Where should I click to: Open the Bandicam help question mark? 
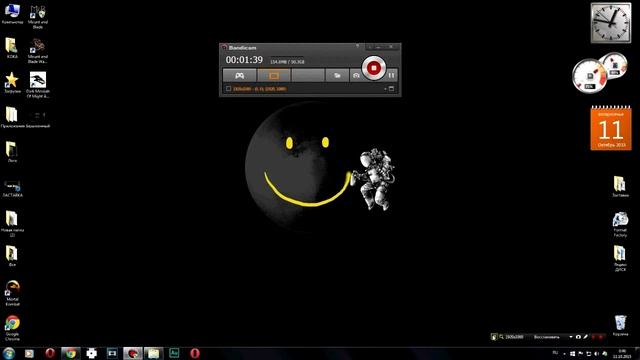point(358,47)
